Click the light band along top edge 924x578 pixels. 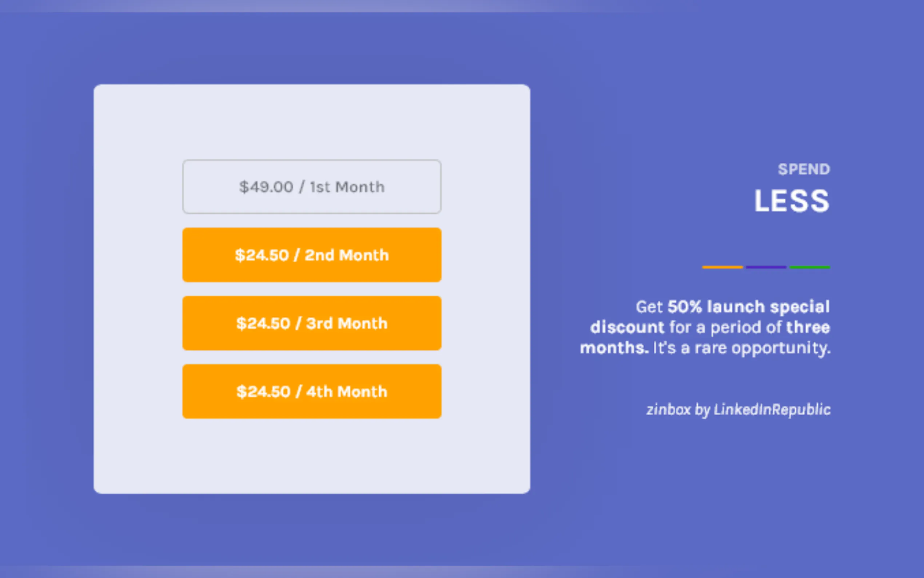[462, 6]
